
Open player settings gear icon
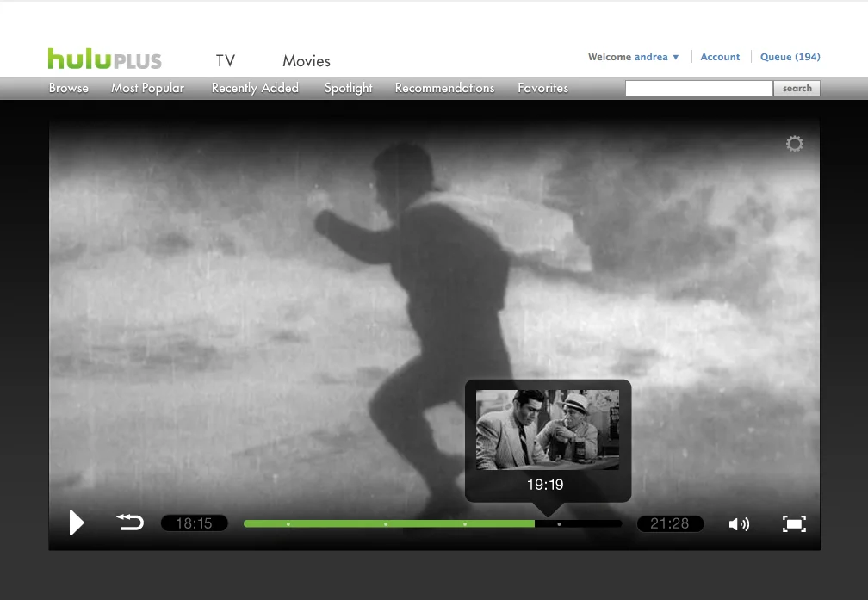coord(794,144)
